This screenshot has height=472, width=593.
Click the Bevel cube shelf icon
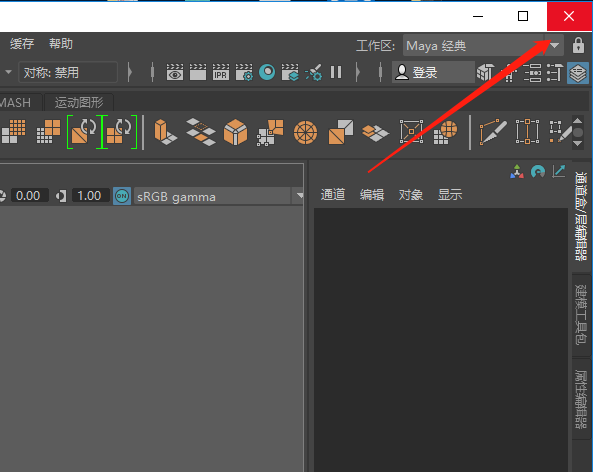pos(235,132)
